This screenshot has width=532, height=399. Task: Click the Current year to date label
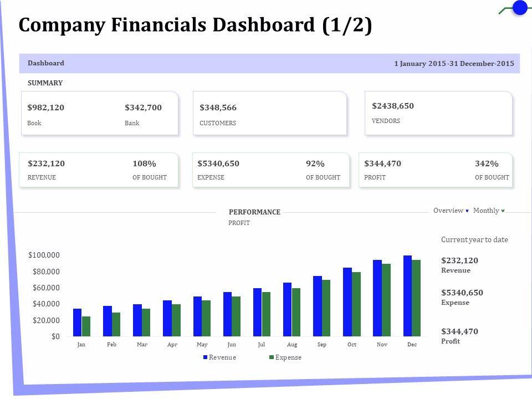pyautogui.click(x=474, y=239)
